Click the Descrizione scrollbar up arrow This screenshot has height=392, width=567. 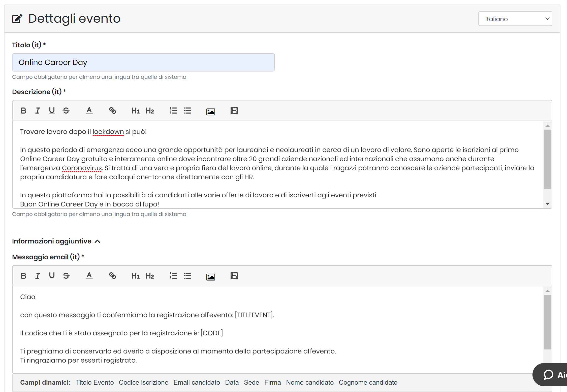[547, 125]
